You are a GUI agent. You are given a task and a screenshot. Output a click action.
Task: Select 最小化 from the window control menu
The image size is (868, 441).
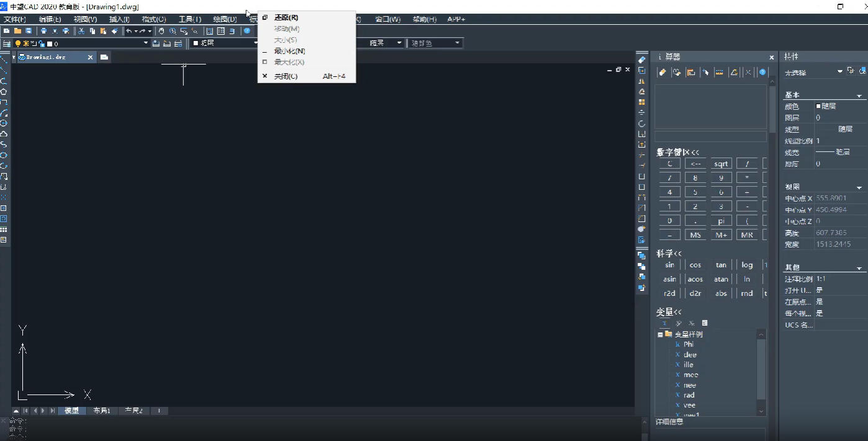click(289, 51)
